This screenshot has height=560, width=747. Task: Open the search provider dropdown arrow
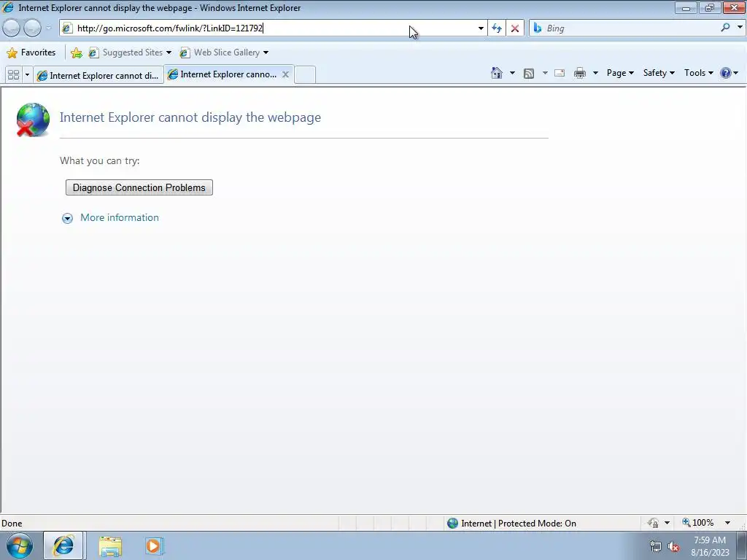click(x=740, y=28)
